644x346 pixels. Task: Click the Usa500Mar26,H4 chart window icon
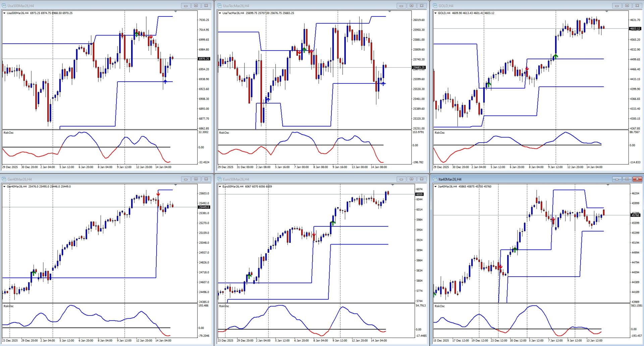pyautogui.click(x=4, y=6)
